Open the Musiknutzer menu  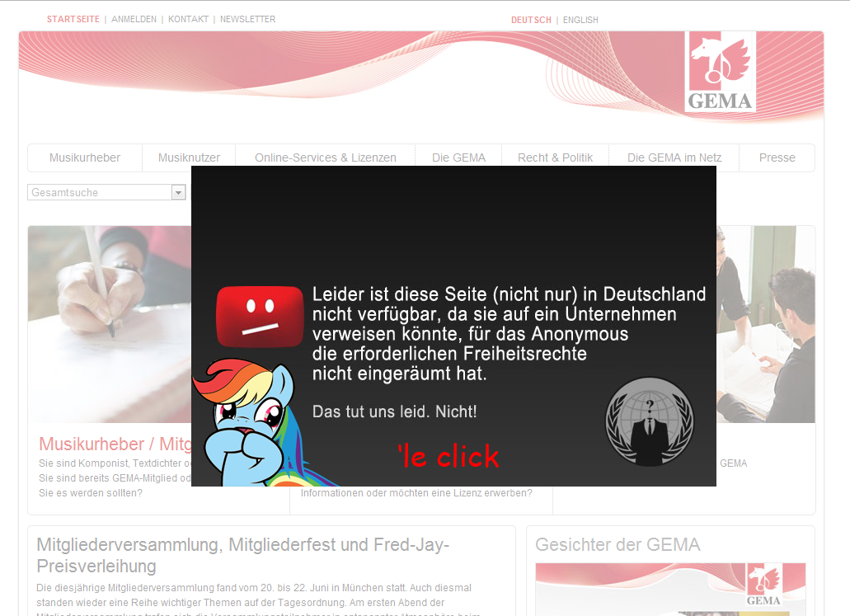[189, 158]
